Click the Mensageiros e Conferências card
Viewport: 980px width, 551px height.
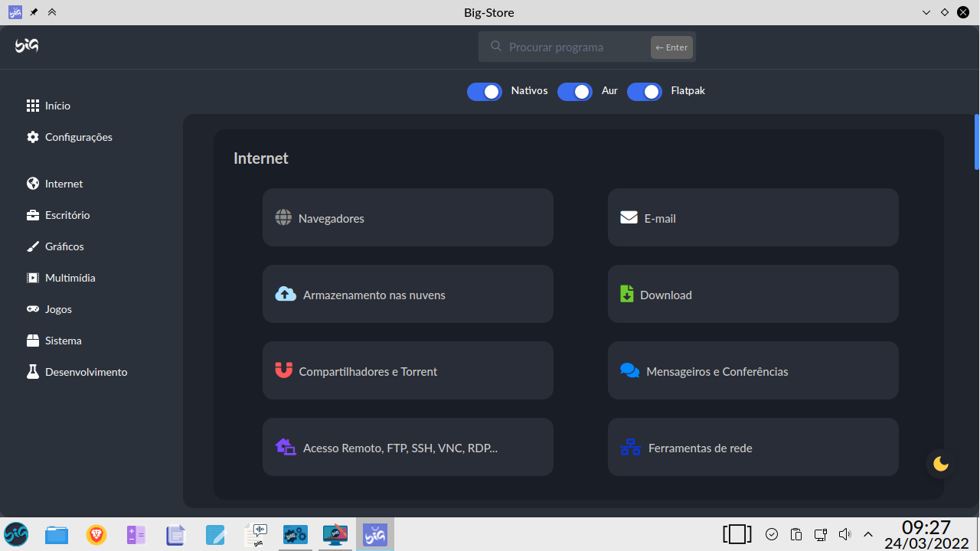[x=753, y=370]
